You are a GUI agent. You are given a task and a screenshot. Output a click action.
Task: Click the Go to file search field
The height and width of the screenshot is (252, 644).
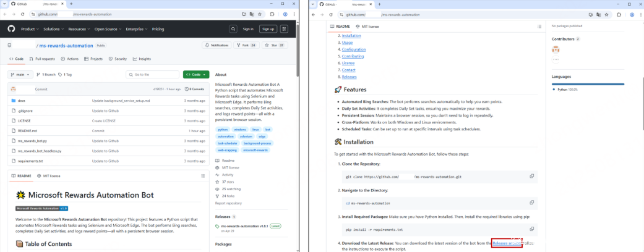[152, 75]
